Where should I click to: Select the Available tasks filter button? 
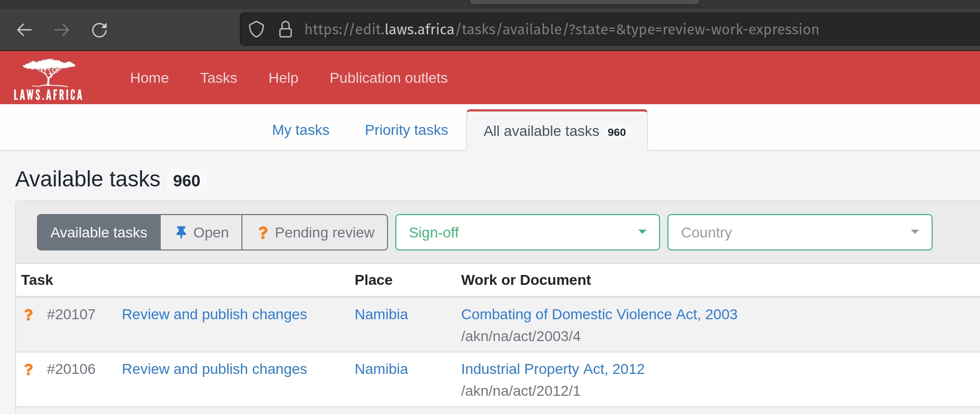click(x=99, y=232)
